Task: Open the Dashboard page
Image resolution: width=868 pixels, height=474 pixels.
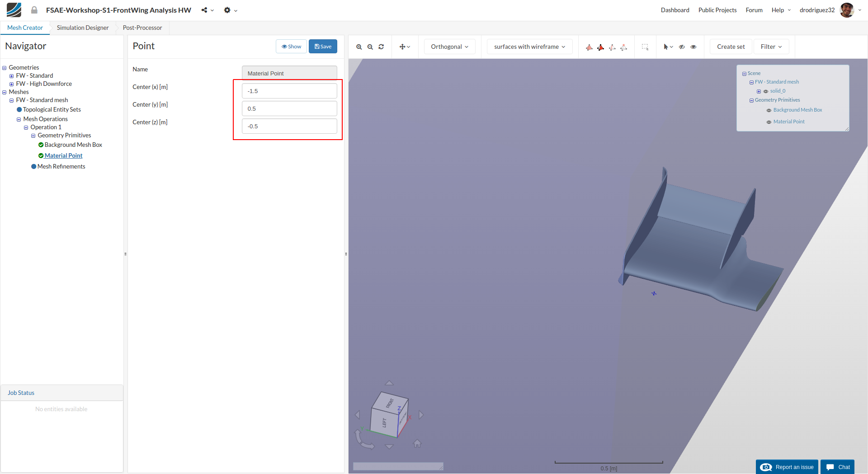Action: [x=675, y=10]
